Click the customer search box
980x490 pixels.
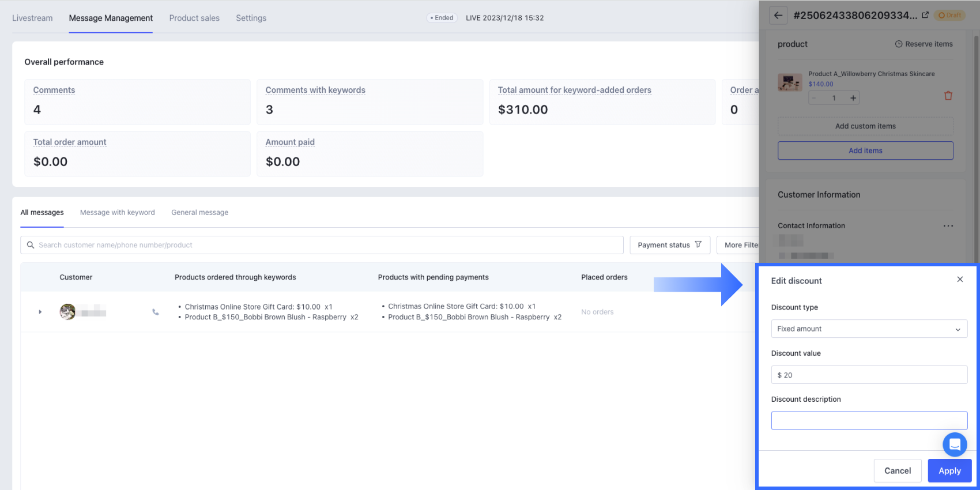(x=322, y=245)
